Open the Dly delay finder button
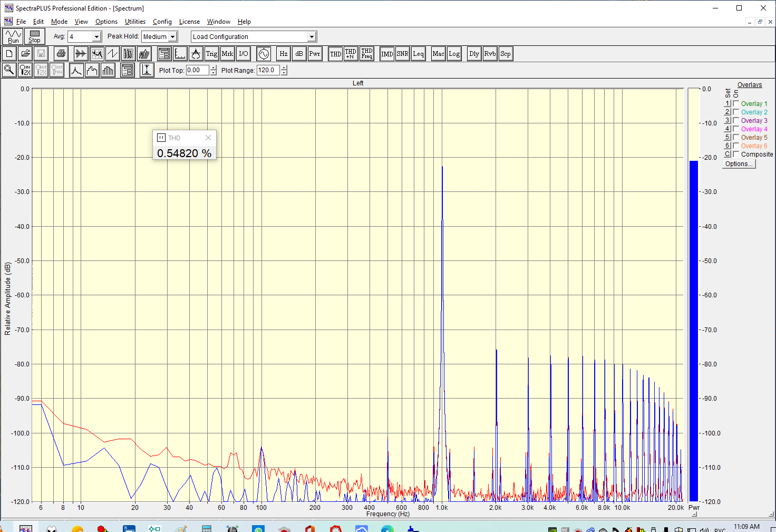Viewport: 776px width, 532px height. click(474, 54)
